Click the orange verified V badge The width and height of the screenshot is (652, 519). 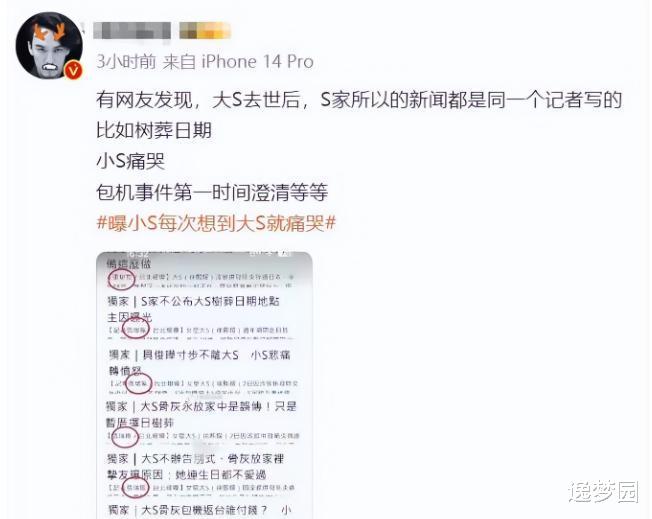(73, 70)
